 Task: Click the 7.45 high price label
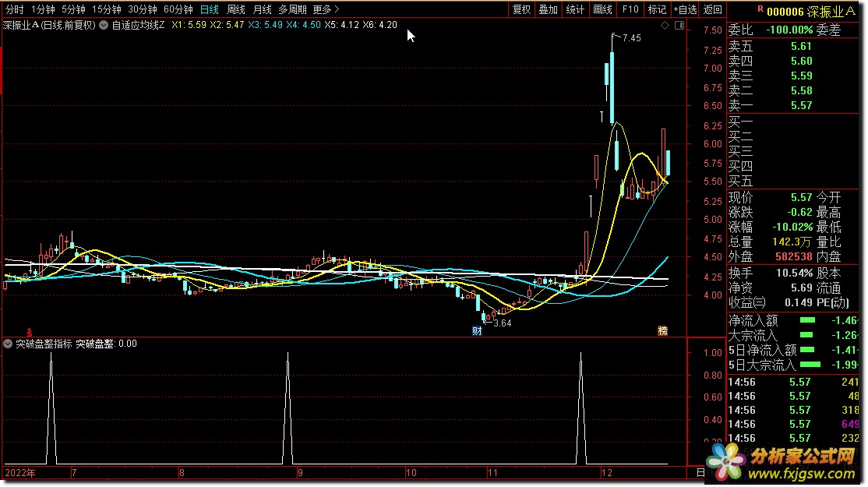pyautogui.click(x=632, y=38)
